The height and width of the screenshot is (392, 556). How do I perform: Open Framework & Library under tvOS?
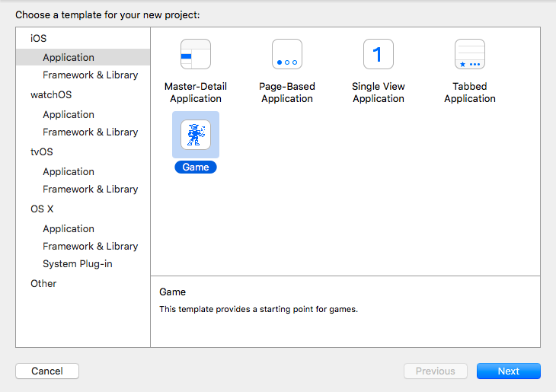90,189
